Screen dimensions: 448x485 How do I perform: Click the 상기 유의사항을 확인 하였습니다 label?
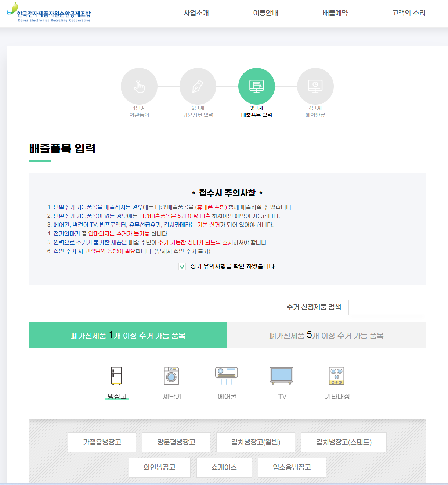click(233, 266)
